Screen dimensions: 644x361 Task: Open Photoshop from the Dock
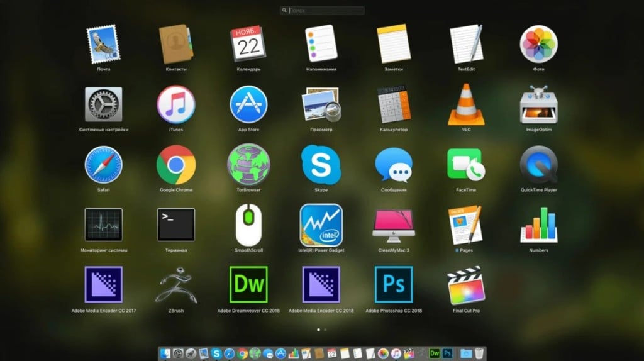[448, 353]
